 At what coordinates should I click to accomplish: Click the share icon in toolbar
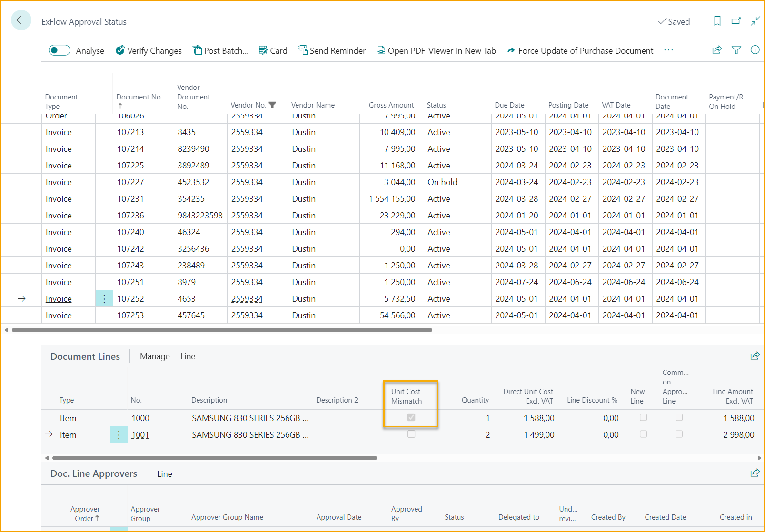717,49
